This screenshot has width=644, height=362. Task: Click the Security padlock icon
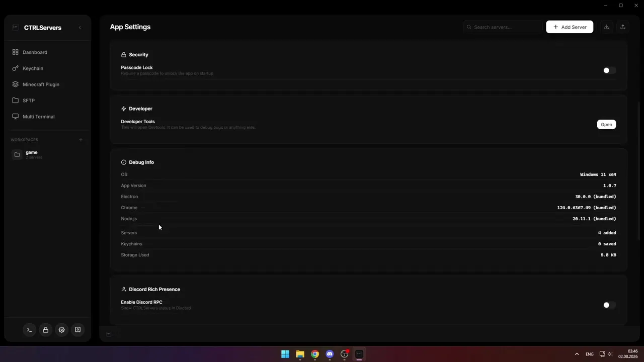point(124,55)
